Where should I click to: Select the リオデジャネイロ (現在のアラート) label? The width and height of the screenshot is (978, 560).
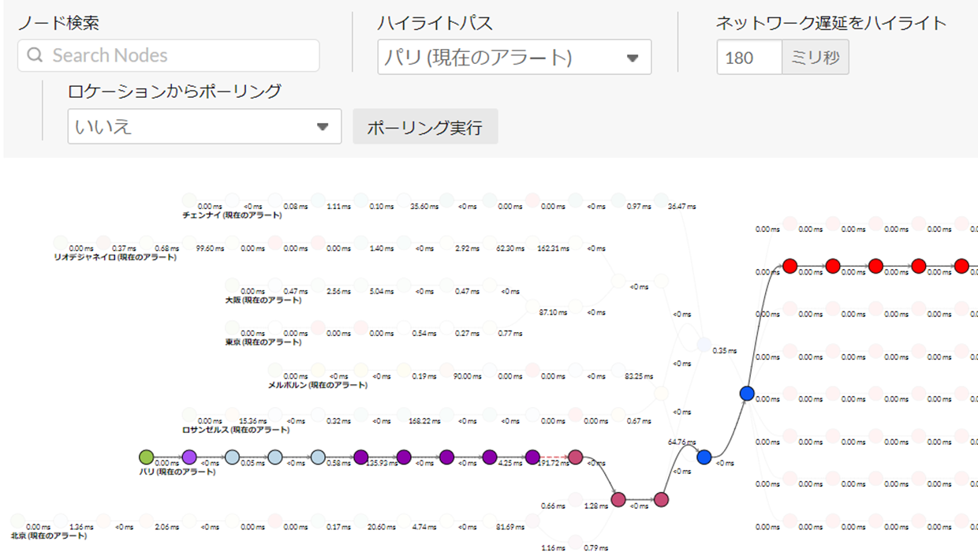click(115, 257)
